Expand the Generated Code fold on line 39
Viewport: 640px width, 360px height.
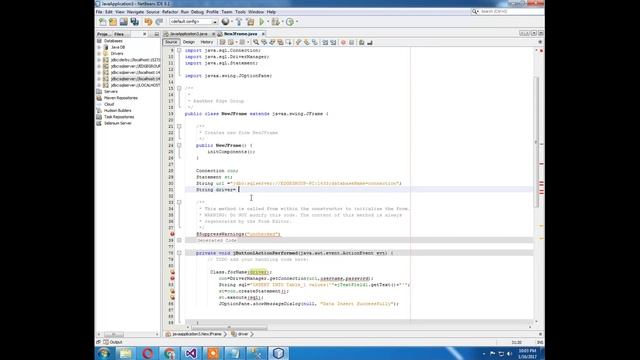click(179, 240)
